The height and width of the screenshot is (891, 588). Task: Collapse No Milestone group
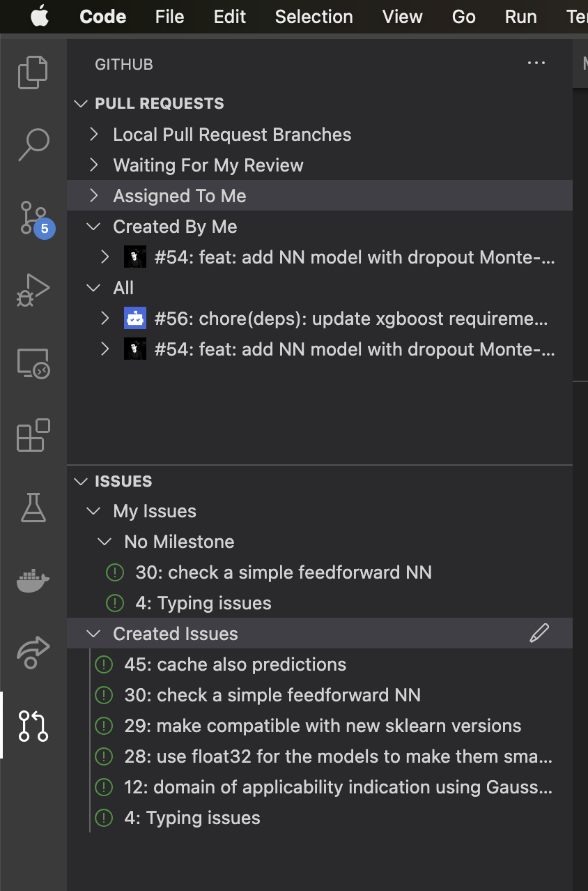click(x=105, y=542)
